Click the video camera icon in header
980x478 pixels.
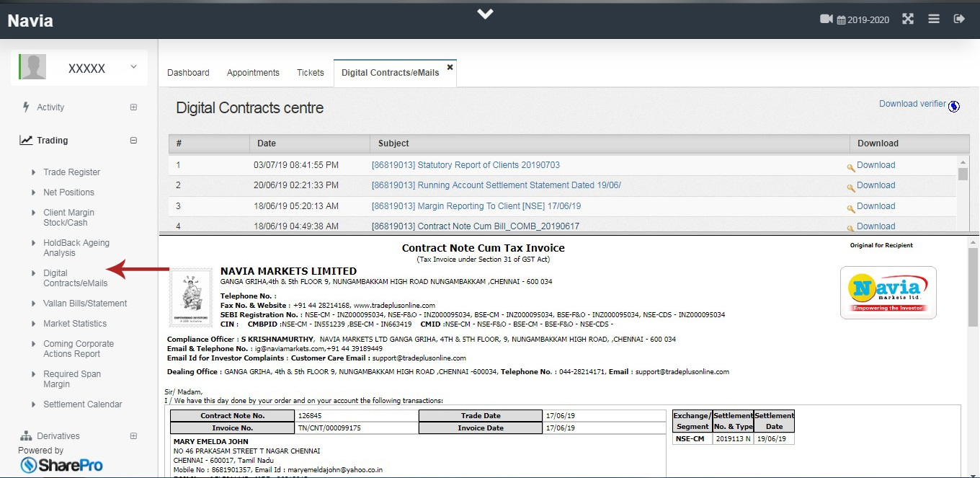click(x=827, y=19)
